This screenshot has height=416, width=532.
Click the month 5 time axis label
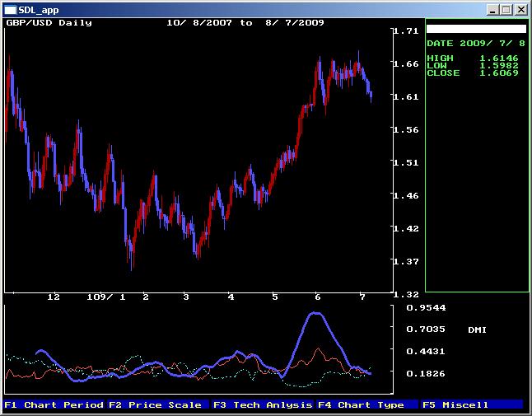tap(275, 297)
